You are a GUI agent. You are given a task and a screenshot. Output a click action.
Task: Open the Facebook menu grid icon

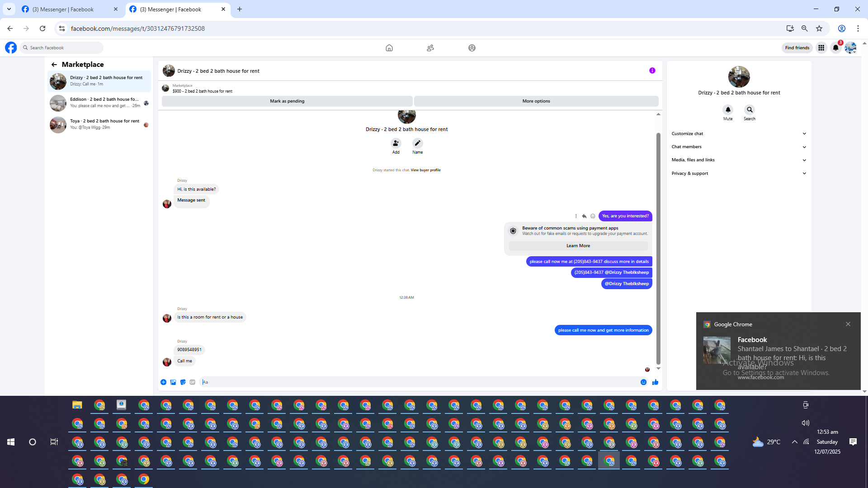pos(821,48)
